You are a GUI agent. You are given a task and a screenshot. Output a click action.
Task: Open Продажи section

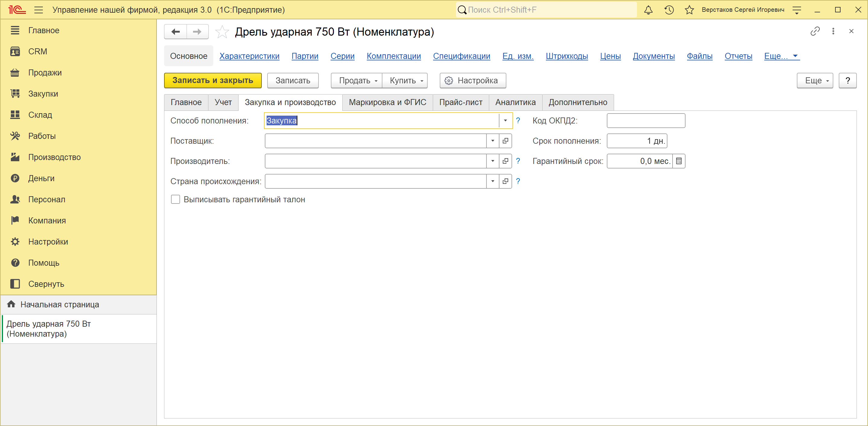click(78, 72)
